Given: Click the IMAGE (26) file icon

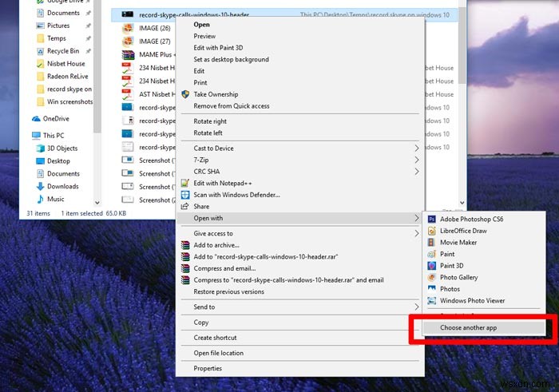Looking at the screenshot, I should pyautogui.click(x=128, y=29).
